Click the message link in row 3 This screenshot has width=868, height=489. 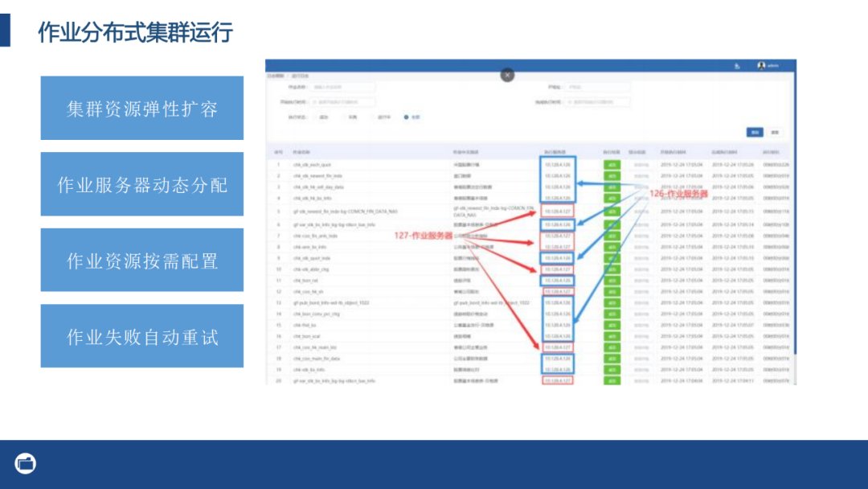[x=641, y=187]
